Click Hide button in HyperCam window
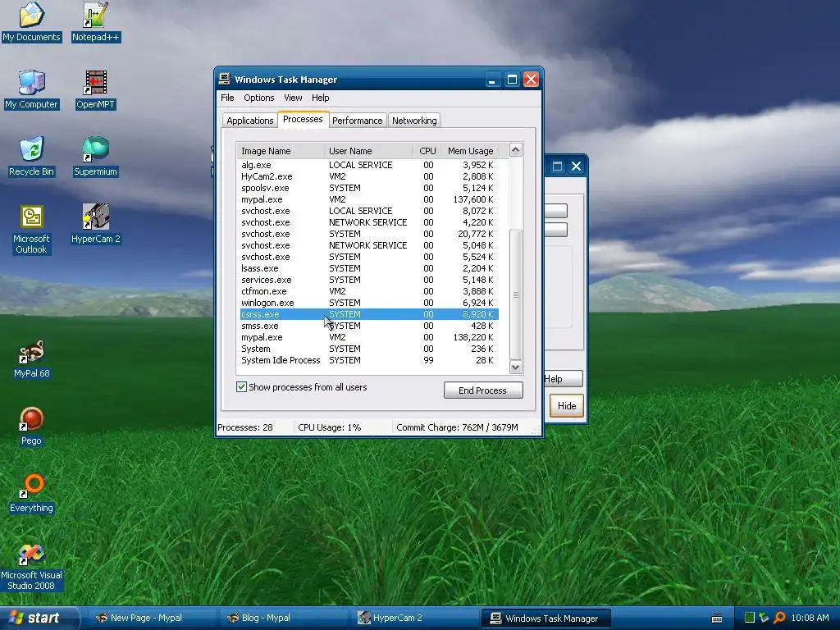Image resolution: width=840 pixels, height=630 pixels. (x=566, y=405)
